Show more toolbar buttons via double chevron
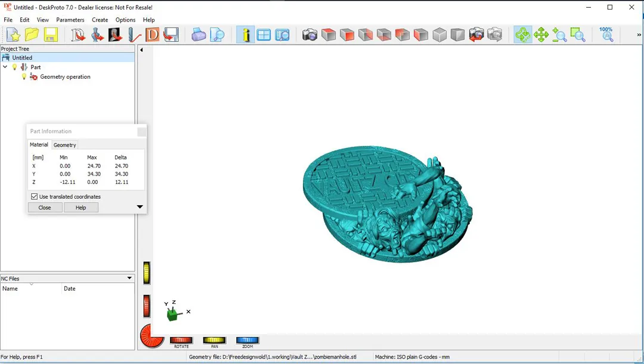644x364 pixels. click(x=639, y=35)
